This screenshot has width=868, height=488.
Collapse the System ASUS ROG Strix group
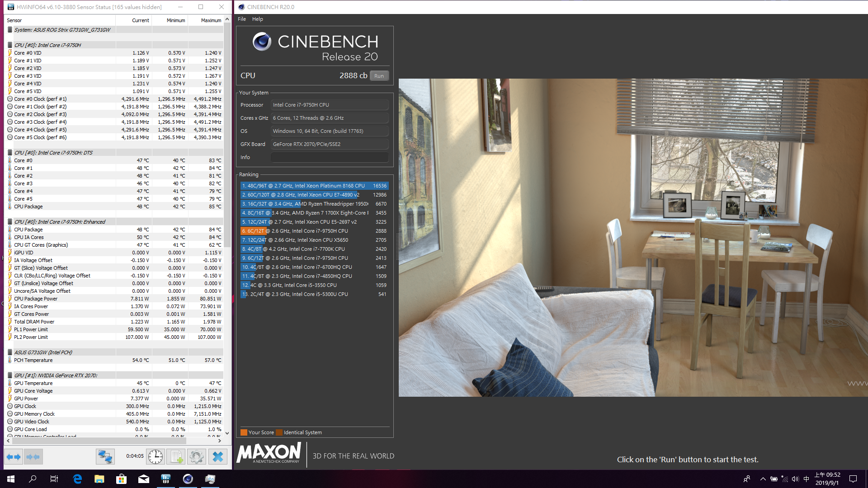9,30
